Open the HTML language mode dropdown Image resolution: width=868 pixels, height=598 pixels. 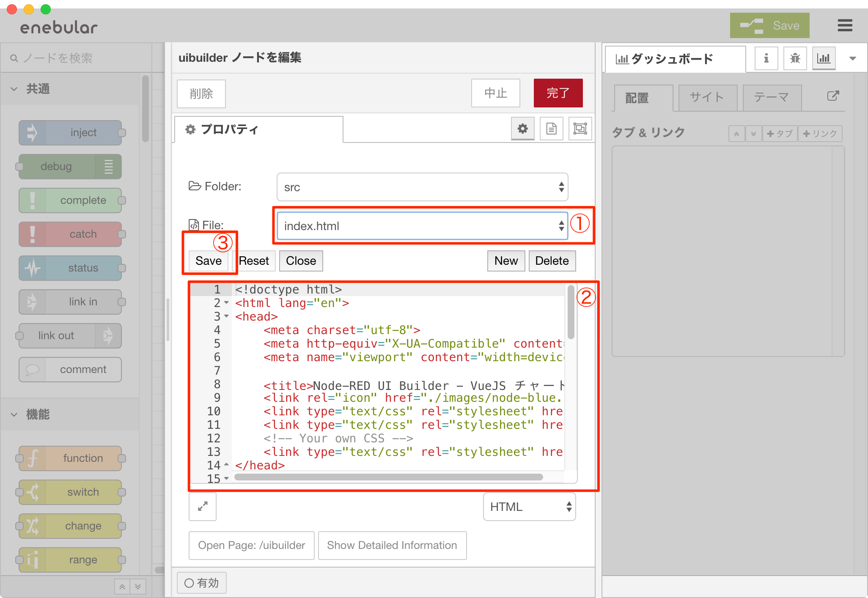coord(529,507)
